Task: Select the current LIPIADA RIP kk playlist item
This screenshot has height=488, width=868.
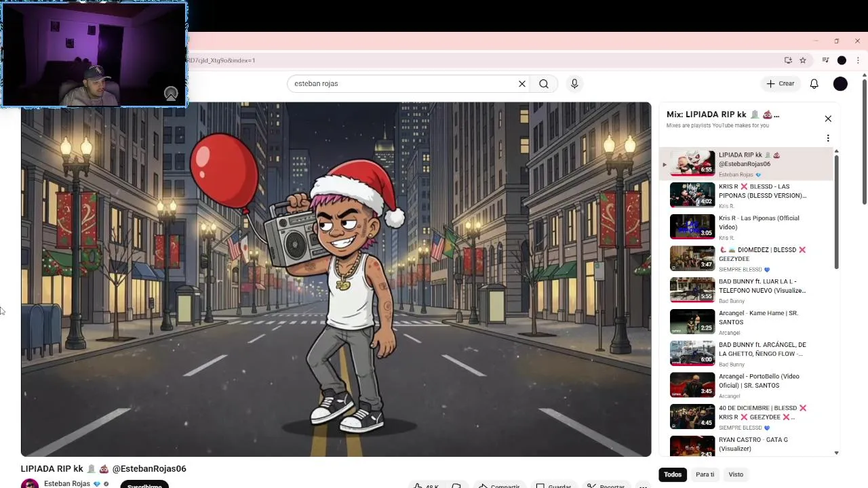Action: pyautogui.click(x=747, y=163)
